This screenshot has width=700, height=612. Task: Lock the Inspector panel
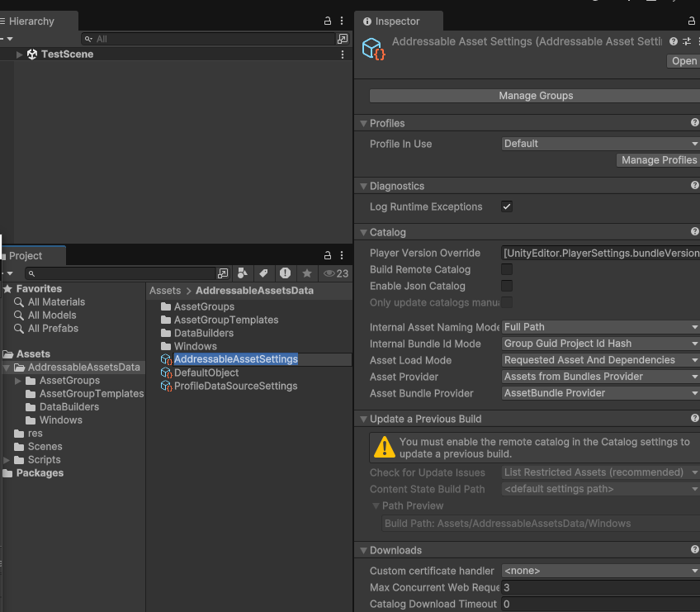[x=691, y=21]
